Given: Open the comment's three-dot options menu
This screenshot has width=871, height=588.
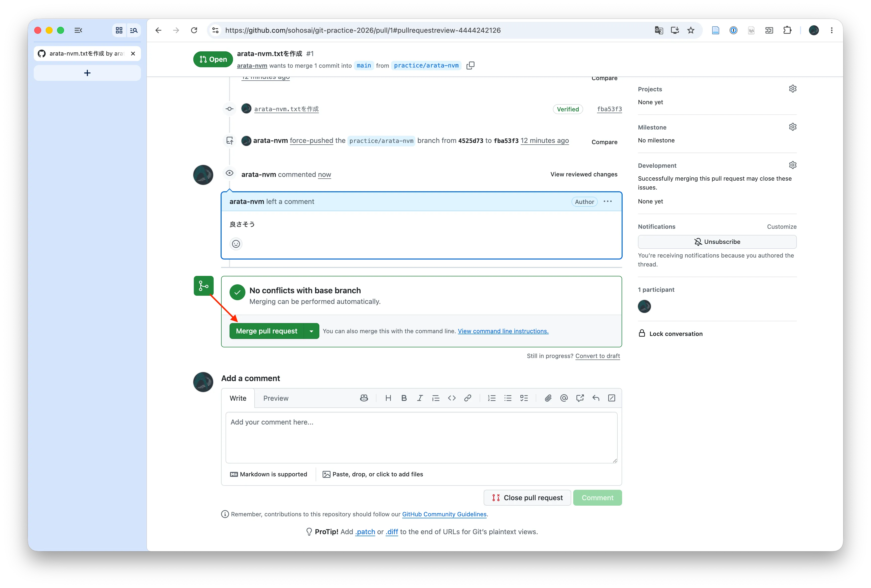Looking at the screenshot, I should click(x=607, y=201).
